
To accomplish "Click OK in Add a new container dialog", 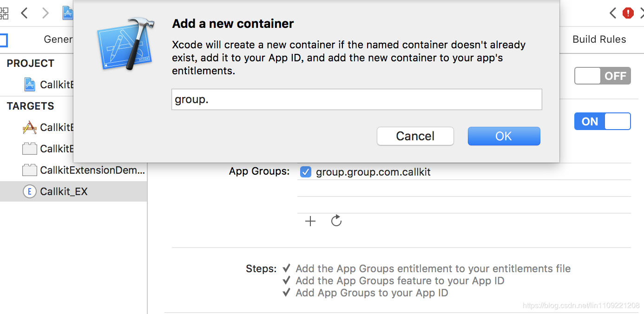I will tap(504, 136).
